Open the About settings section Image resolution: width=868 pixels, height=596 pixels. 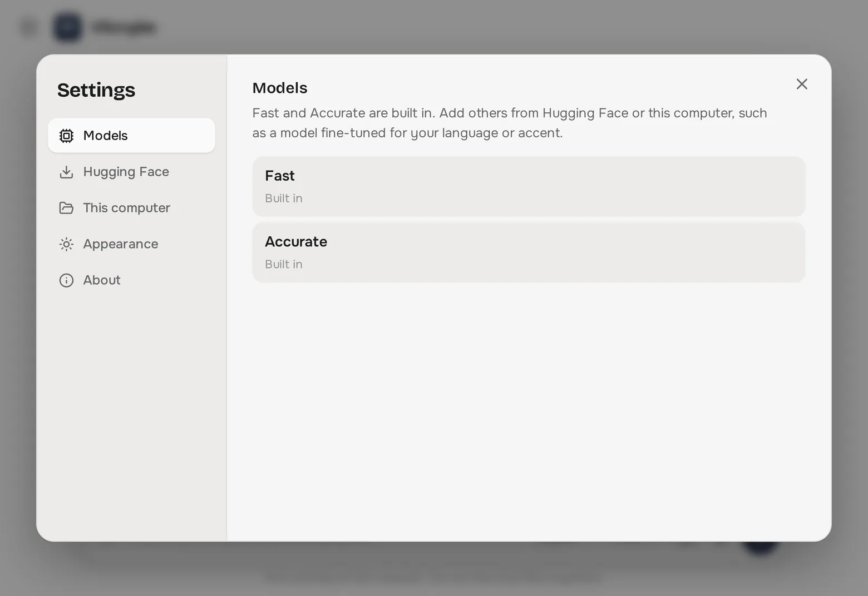(131, 280)
